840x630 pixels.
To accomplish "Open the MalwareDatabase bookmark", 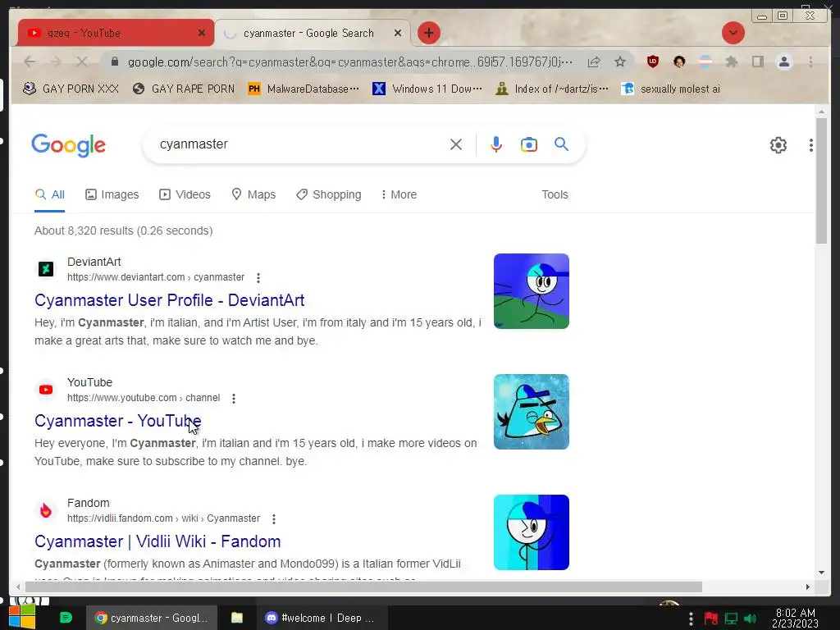I will (x=304, y=89).
